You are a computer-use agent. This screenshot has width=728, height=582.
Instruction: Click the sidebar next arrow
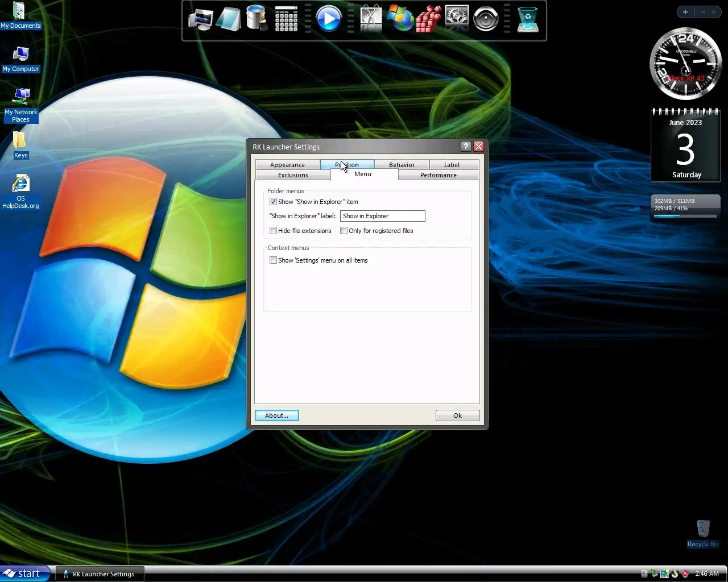pos(714,12)
